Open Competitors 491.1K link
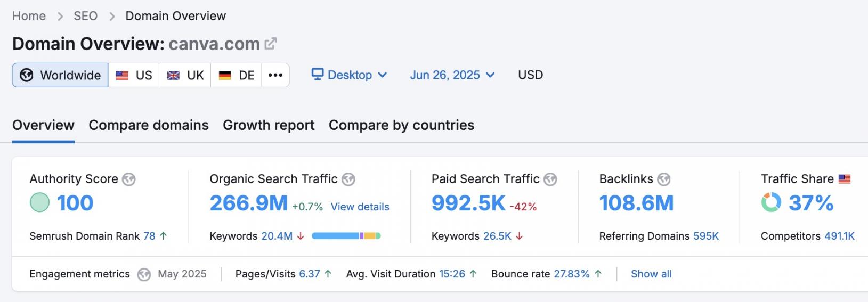 839,236
